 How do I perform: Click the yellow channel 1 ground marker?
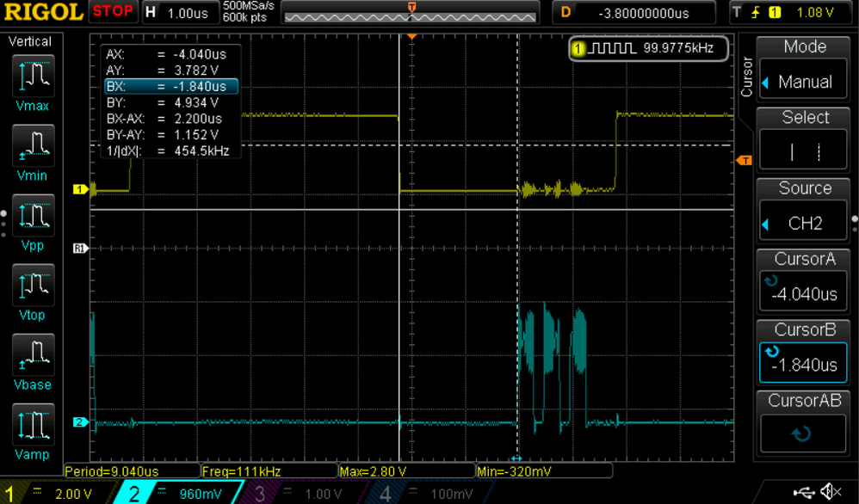click(81, 189)
